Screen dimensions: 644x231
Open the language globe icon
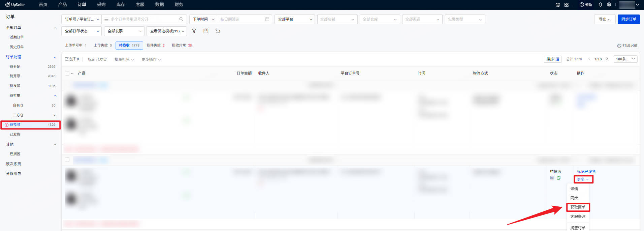click(558, 5)
